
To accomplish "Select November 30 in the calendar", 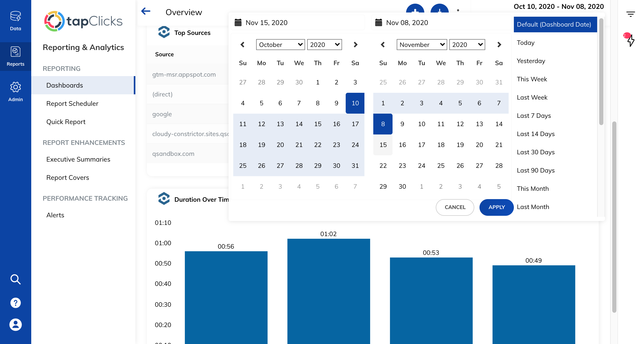I will tap(402, 187).
